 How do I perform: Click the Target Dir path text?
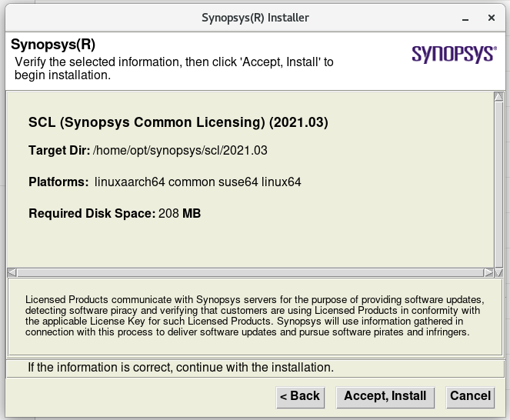180,151
